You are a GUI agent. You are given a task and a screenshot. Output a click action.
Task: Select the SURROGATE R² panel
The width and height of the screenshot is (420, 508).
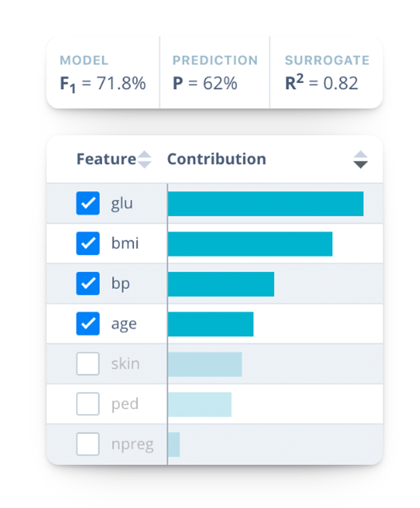coord(327,73)
